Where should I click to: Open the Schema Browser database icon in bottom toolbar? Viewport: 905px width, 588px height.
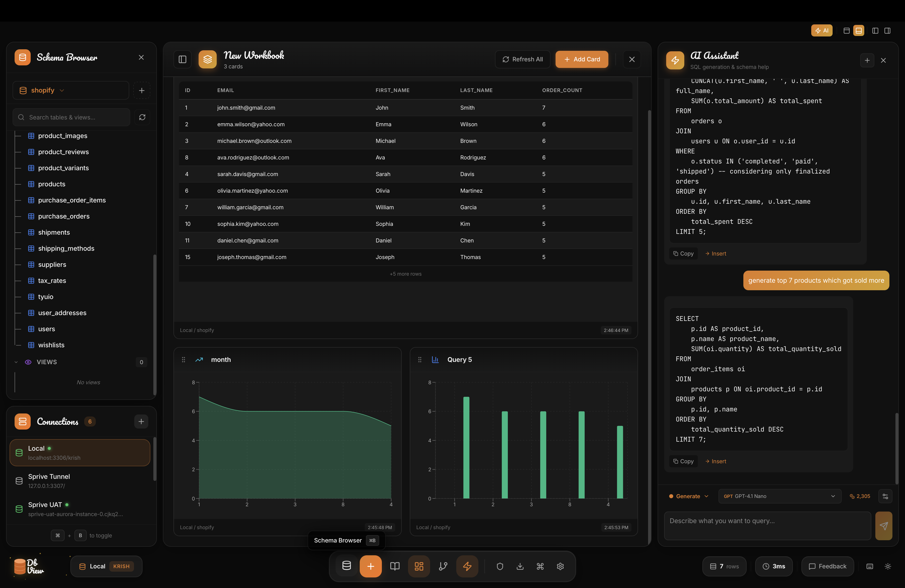346,566
